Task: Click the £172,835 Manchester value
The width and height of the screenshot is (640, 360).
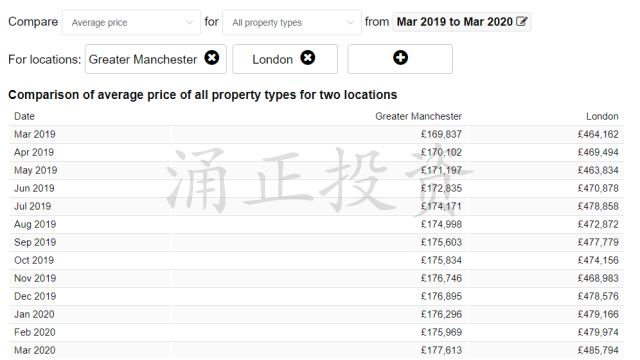Action: point(441,188)
